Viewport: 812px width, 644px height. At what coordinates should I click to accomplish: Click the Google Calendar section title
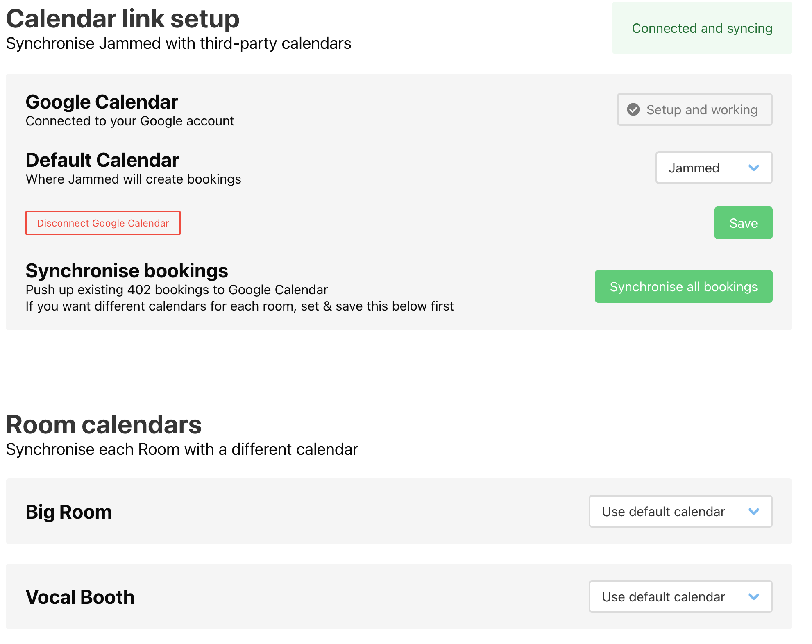coord(102,102)
